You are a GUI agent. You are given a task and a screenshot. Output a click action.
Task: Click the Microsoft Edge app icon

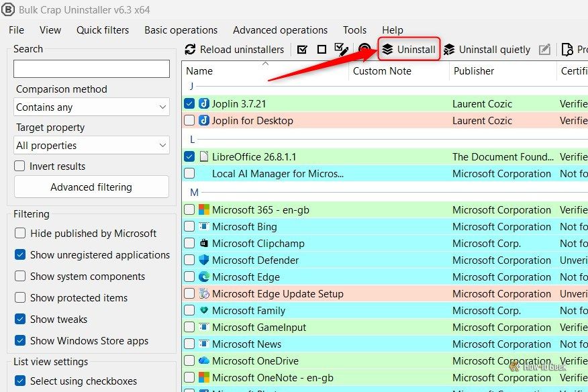pos(204,277)
